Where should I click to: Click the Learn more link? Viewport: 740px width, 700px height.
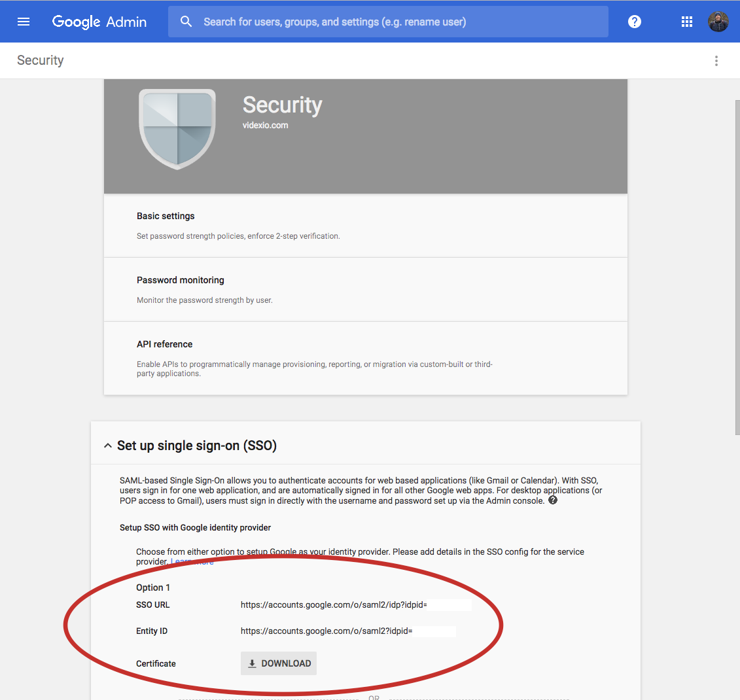[x=192, y=562]
